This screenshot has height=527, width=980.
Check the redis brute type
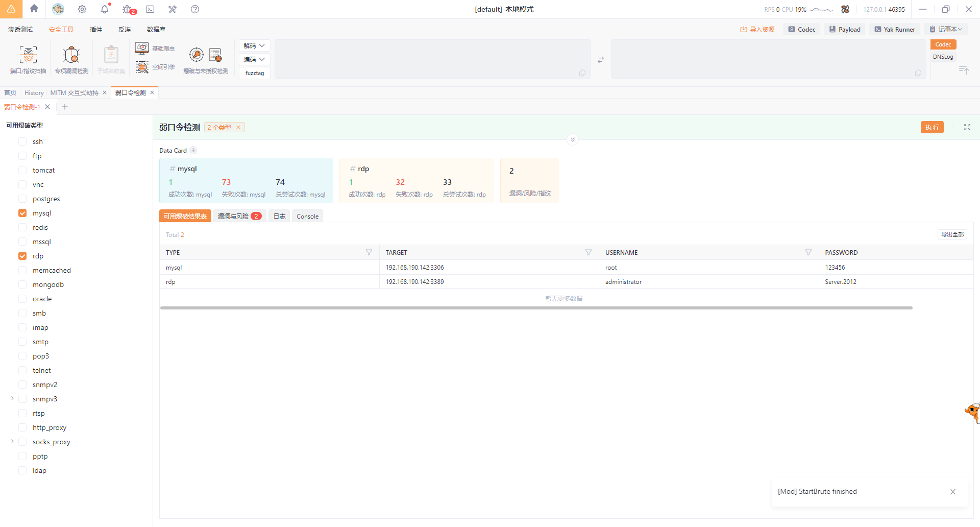coord(22,227)
